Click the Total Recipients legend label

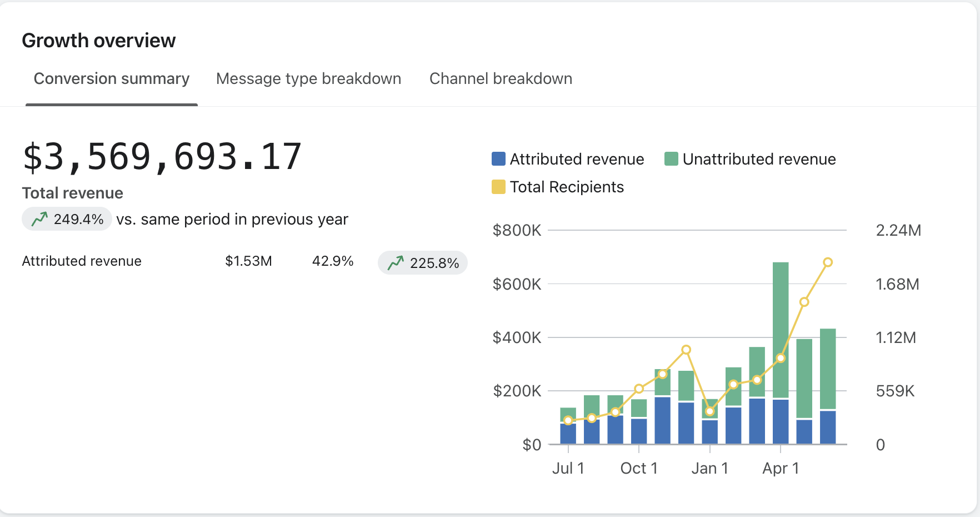click(567, 187)
